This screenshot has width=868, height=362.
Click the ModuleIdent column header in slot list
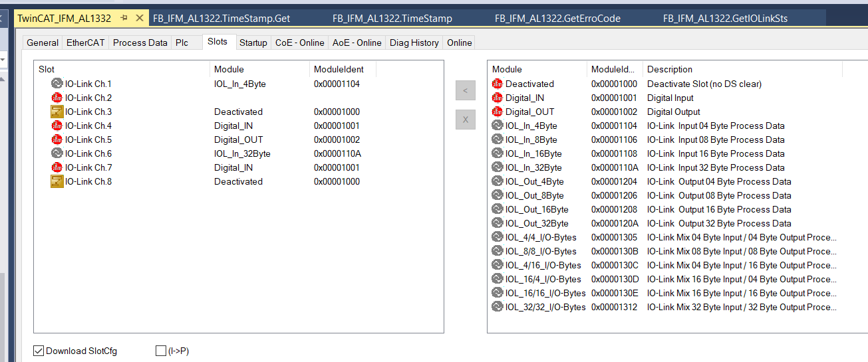(x=343, y=69)
